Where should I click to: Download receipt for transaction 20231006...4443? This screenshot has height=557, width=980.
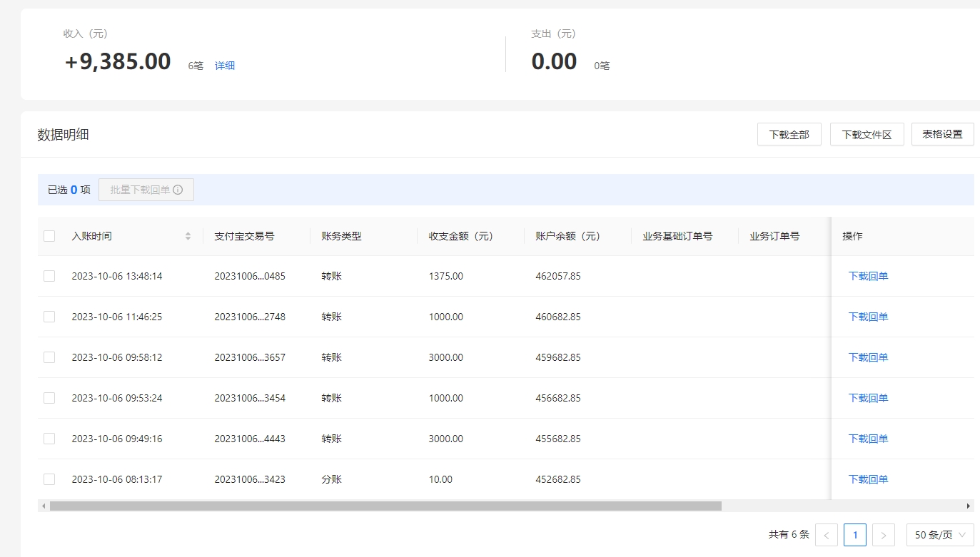coord(868,439)
